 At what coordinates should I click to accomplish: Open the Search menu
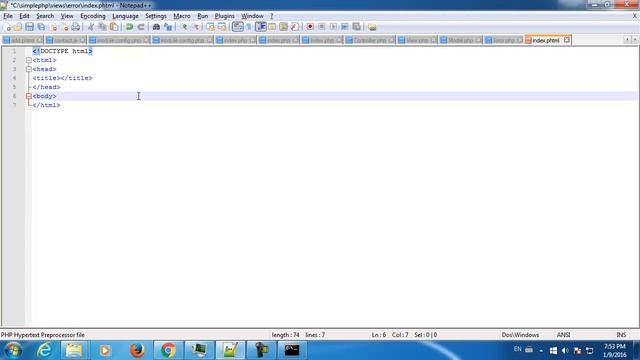click(45, 16)
